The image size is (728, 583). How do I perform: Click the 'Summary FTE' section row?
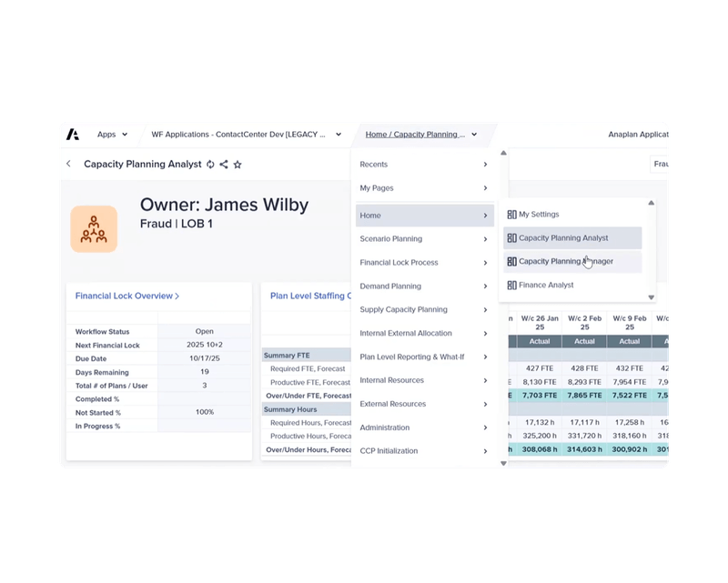[x=307, y=355]
